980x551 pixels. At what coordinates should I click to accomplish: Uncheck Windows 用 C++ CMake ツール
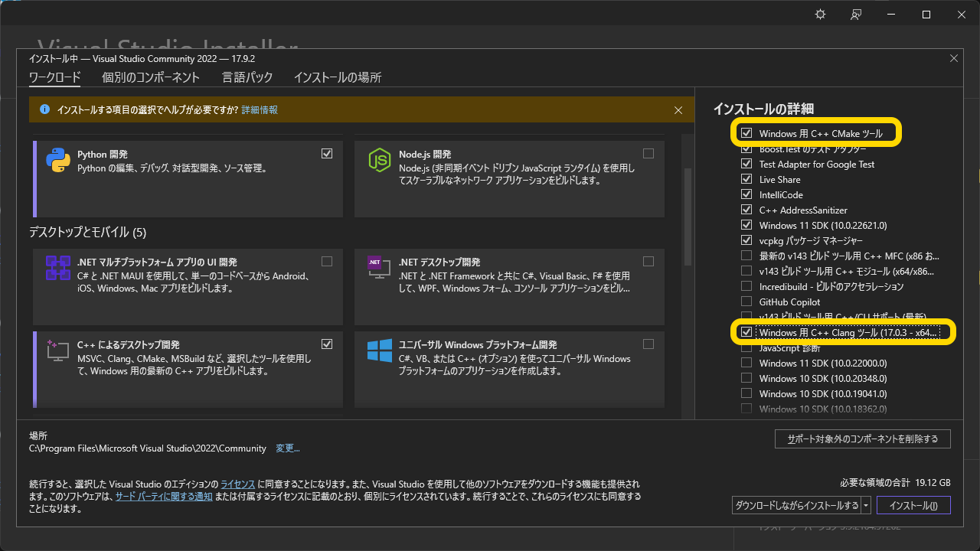(x=746, y=132)
